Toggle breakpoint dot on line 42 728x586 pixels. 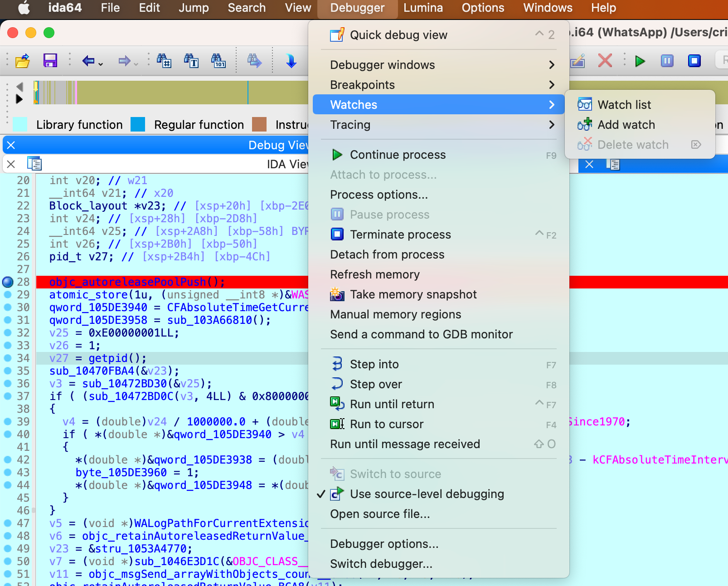(8, 459)
